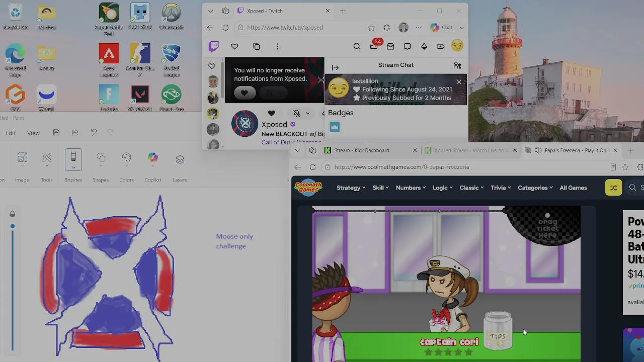Expand the Classic games menu
Image resolution: width=644 pixels, height=362 pixels.
[x=471, y=188]
